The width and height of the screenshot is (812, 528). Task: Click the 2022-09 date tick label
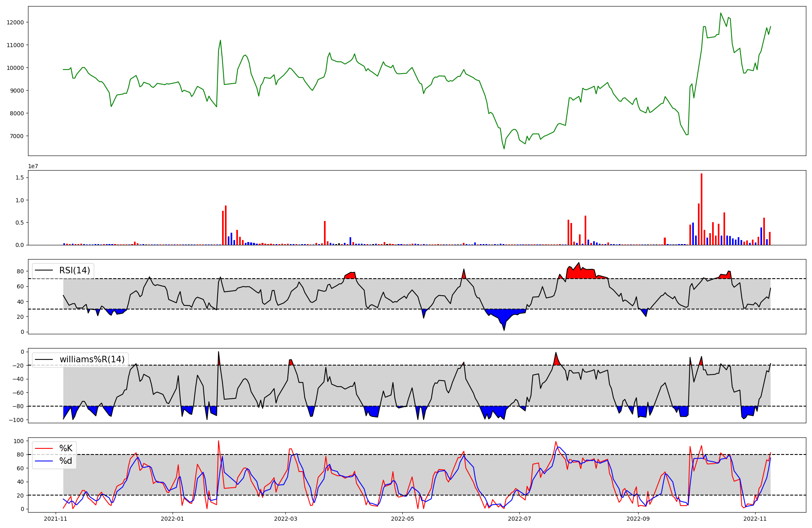coord(638,519)
